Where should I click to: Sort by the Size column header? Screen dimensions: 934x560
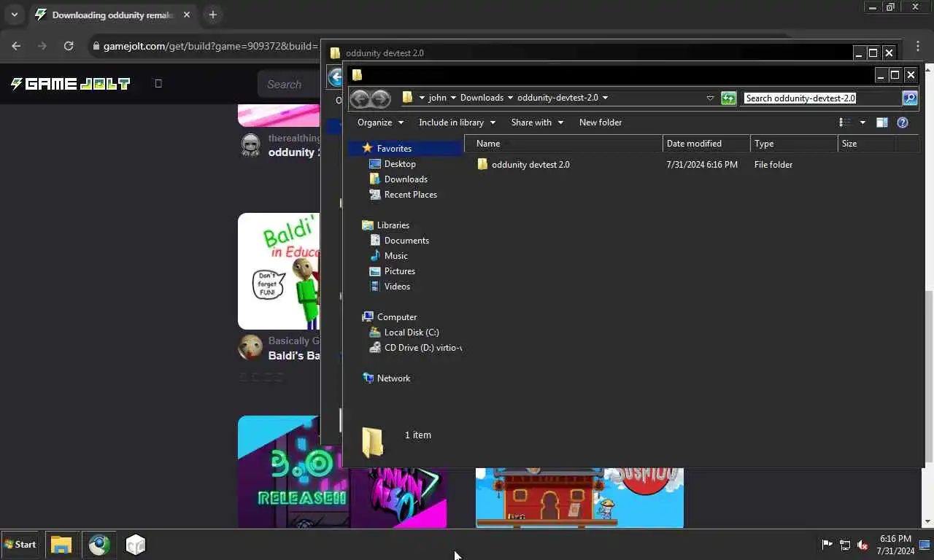click(867, 144)
